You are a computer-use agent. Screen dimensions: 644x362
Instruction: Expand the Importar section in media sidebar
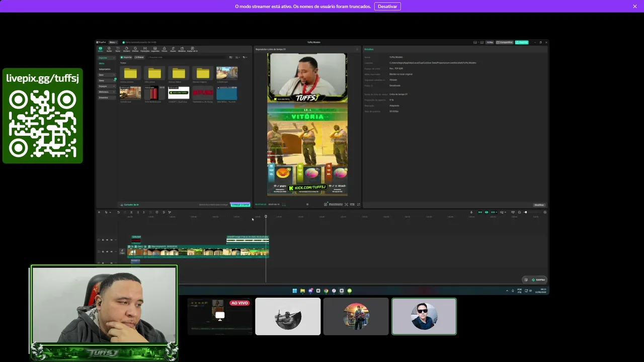(107, 57)
